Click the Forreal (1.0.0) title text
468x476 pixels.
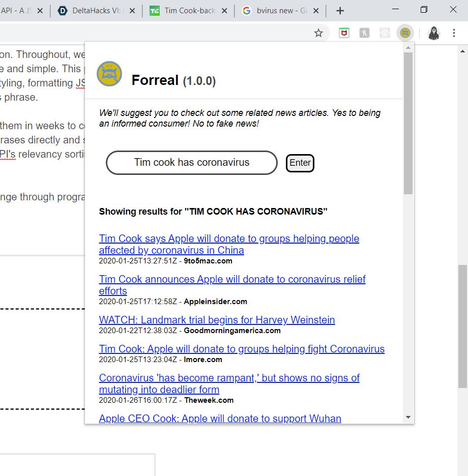(173, 80)
